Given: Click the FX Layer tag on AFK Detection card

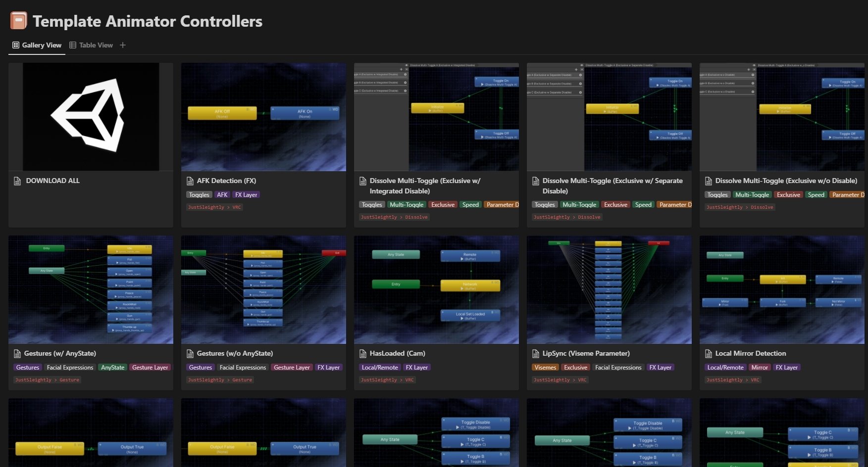Looking at the screenshot, I should [246, 194].
